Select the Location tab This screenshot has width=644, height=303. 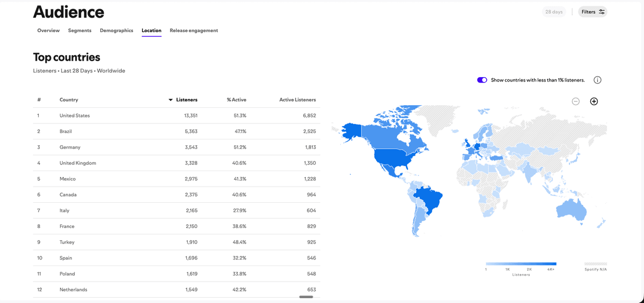pyautogui.click(x=151, y=31)
